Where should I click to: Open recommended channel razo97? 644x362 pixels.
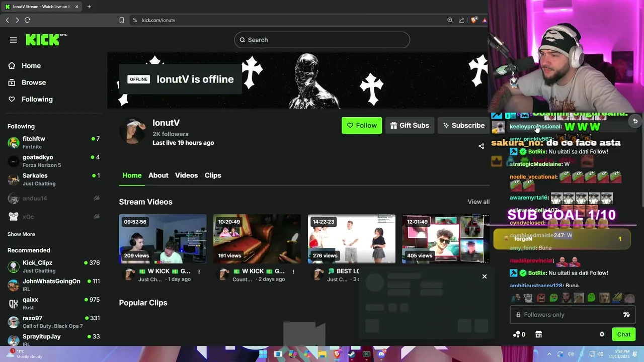click(x=53, y=322)
